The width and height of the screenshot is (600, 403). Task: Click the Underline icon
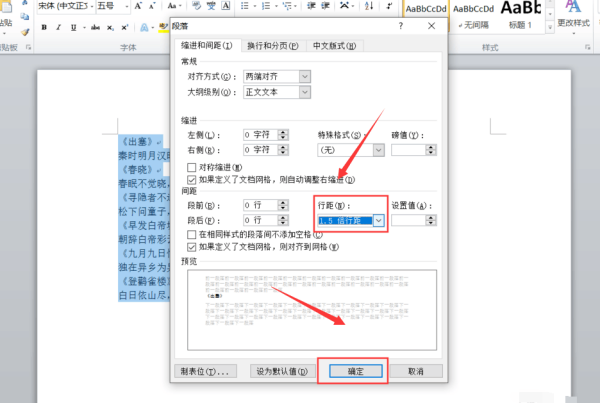(71, 28)
